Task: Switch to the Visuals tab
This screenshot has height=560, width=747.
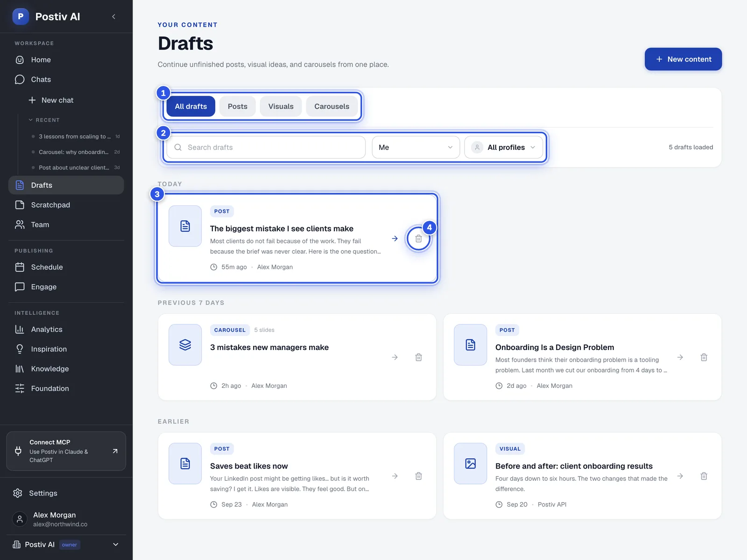Action: 281,106
